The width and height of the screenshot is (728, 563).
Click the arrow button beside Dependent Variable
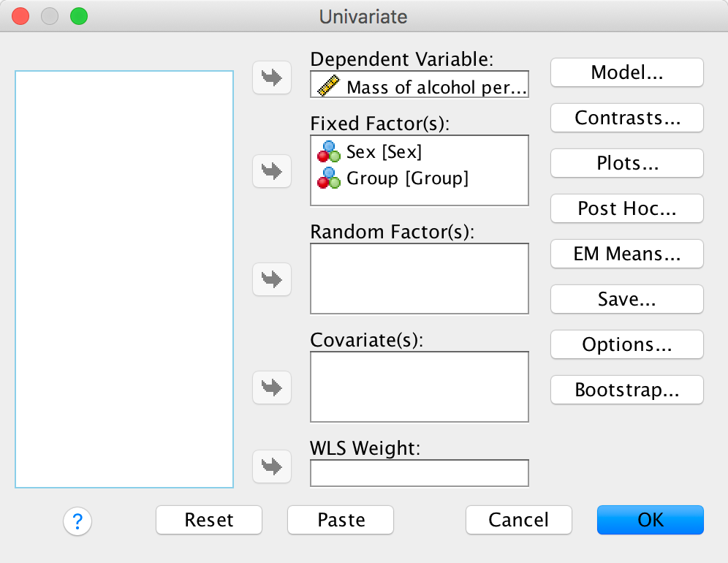point(272,78)
